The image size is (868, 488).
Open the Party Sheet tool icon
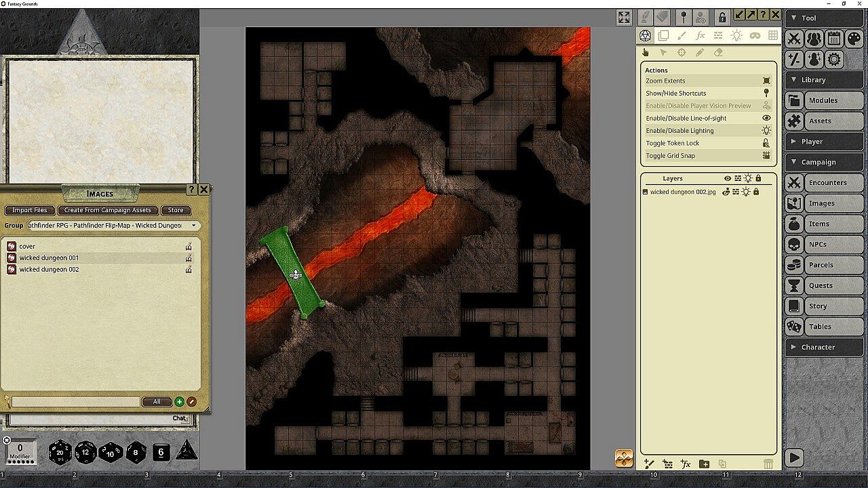point(814,39)
